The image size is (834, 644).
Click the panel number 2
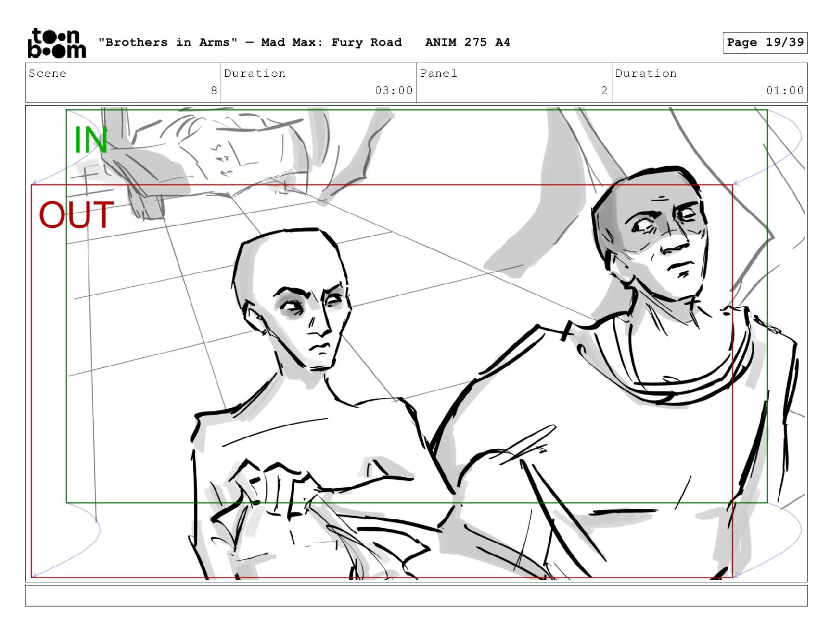(x=604, y=90)
